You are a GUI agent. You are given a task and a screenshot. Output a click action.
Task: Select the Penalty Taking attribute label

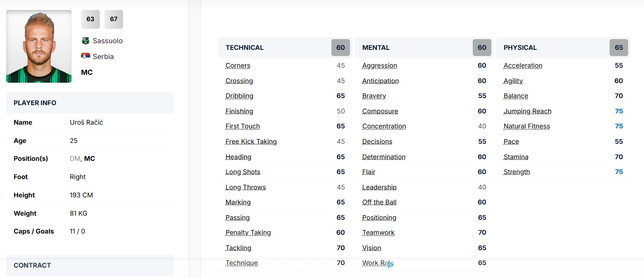pos(248,233)
